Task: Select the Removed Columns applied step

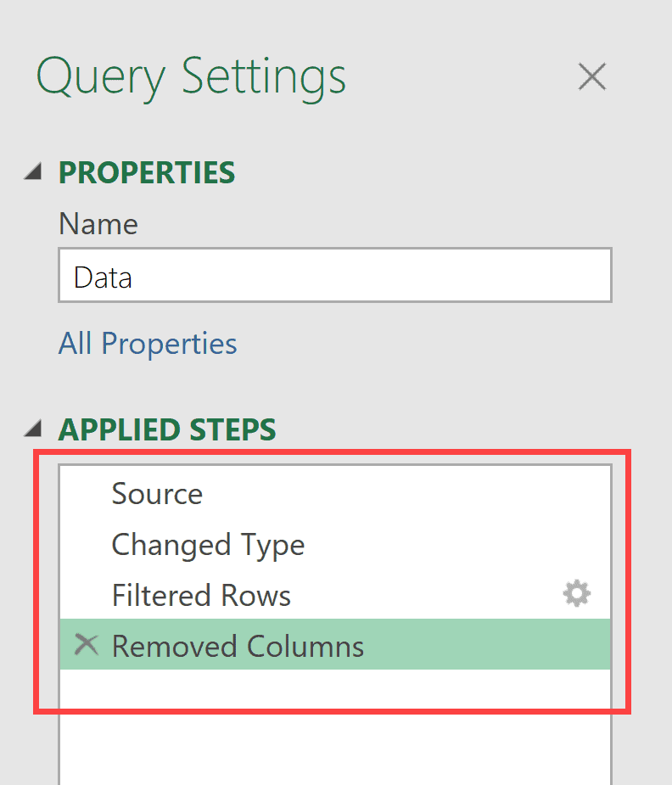Action: pos(335,644)
